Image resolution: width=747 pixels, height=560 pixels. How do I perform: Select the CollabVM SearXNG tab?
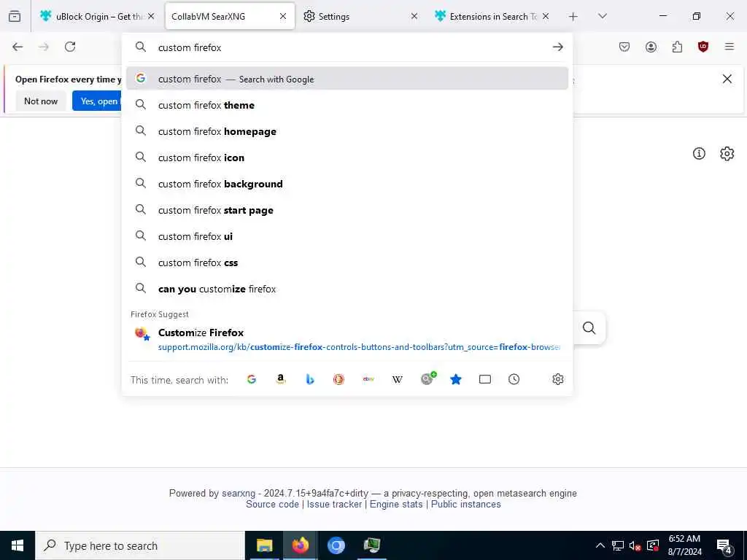point(230,16)
